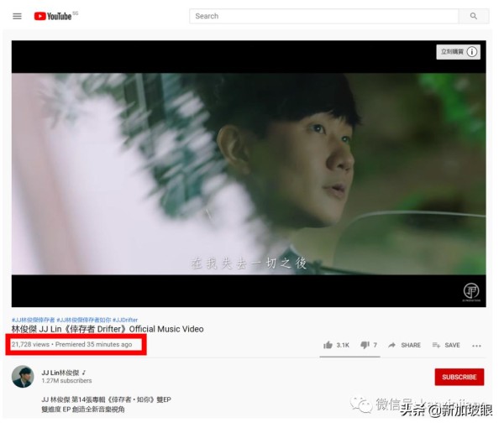The width and height of the screenshot is (504, 428).
Task: Share the video using SHARE button
Action: coord(405,345)
